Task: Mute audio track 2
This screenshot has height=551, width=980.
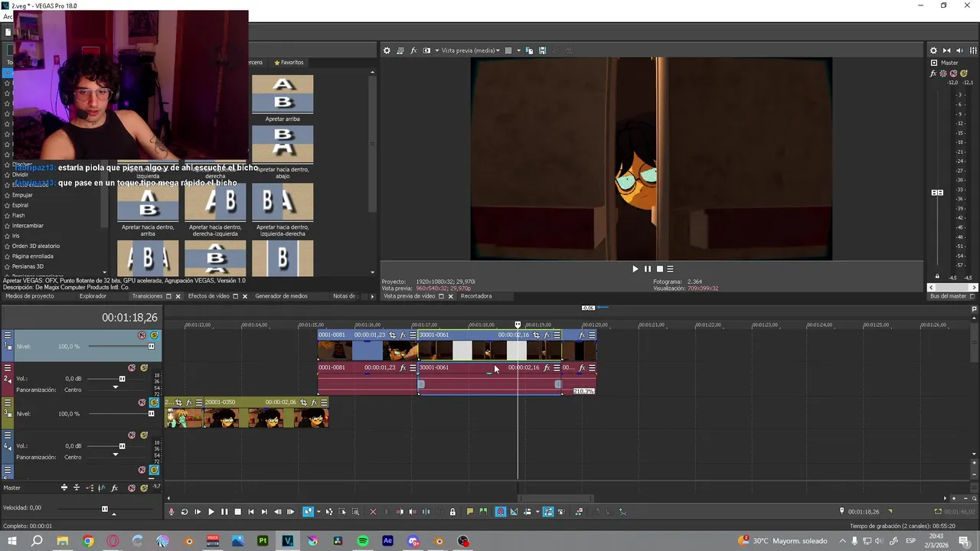Action: (x=132, y=368)
